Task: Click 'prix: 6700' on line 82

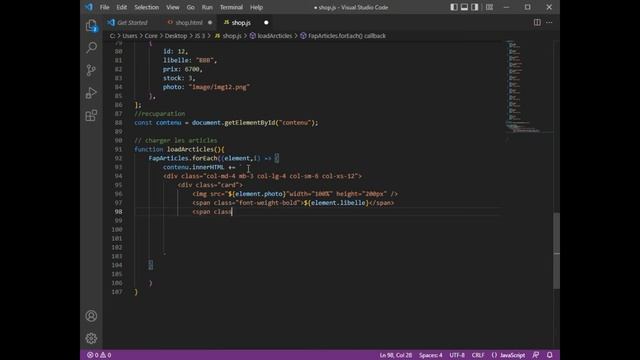Action: coord(182,69)
